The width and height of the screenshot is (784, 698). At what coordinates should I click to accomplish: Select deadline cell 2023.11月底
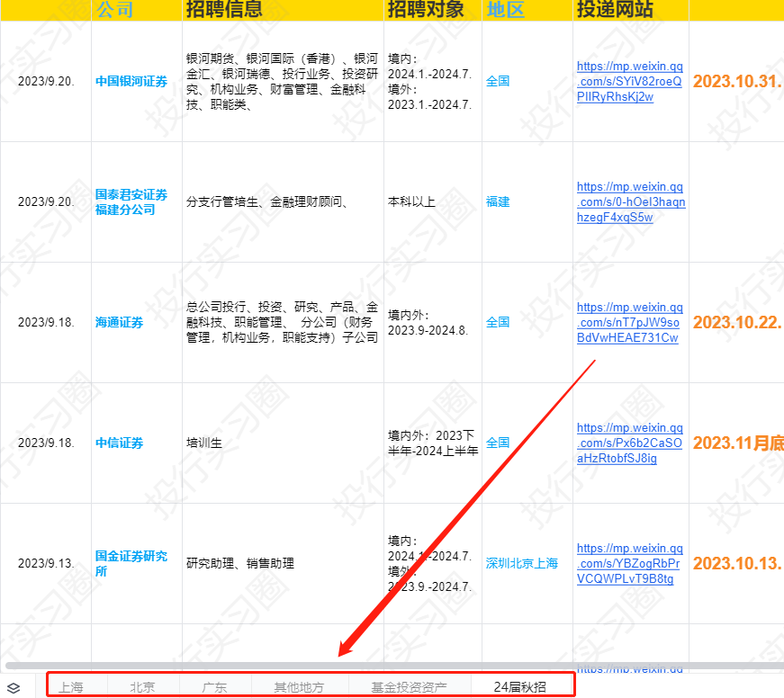(736, 443)
